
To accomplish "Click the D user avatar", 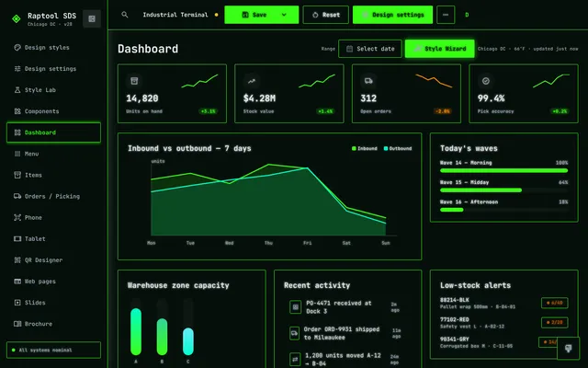I will click(467, 15).
